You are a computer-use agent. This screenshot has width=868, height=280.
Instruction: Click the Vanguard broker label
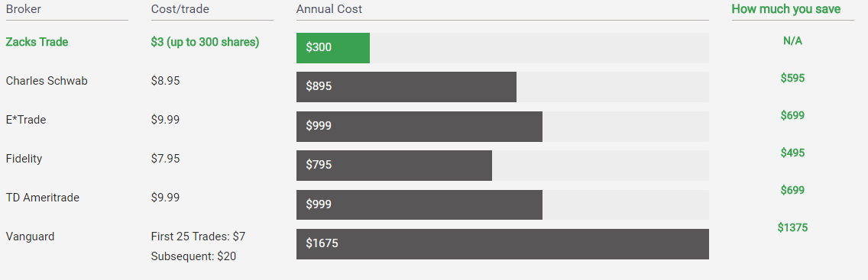[30, 237]
